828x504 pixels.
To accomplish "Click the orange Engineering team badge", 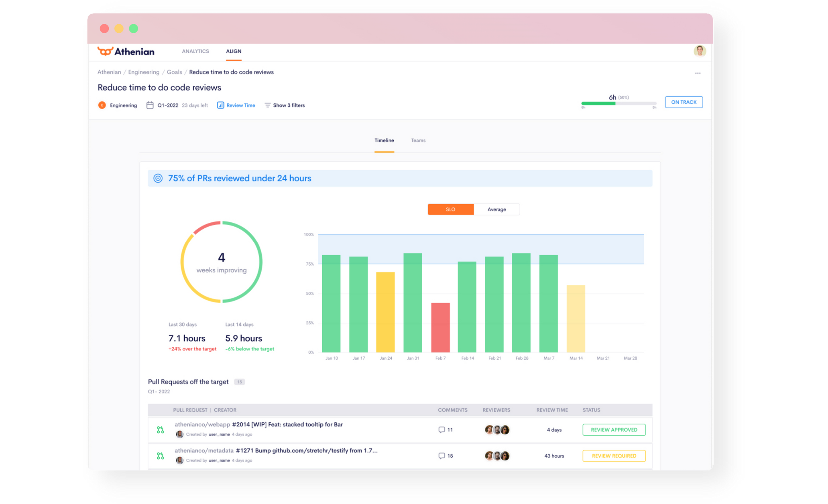I will 102,105.
